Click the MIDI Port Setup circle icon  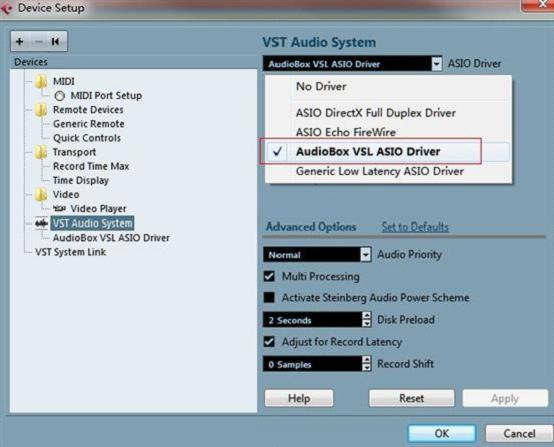[x=60, y=96]
